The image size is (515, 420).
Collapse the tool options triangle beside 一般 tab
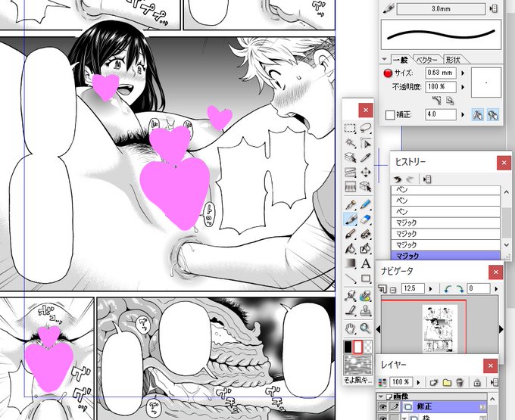pos(384,59)
